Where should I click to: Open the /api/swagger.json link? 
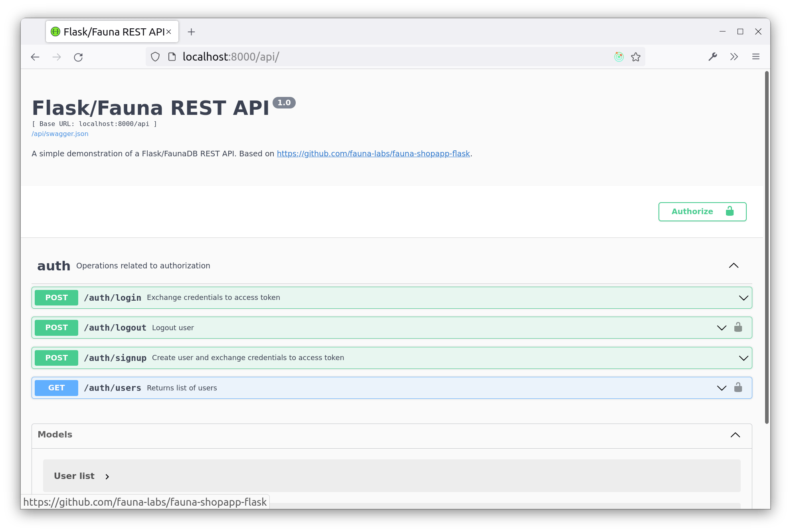pyautogui.click(x=59, y=134)
